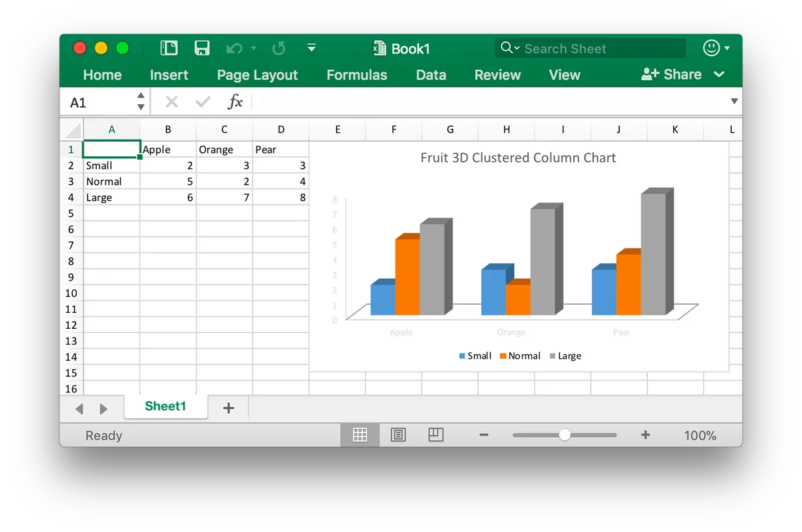Expand the formula bar with arrow
Screen dimensions: 802x532
pos(734,102)
